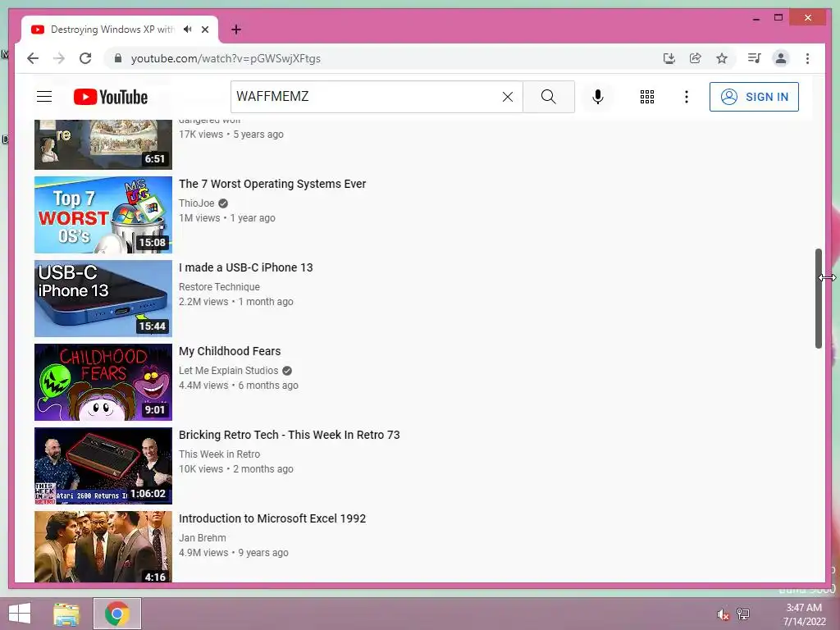The width and height of the screenshot is (840, 630).
Task: Go back in browser history
Action: point(33,58)
